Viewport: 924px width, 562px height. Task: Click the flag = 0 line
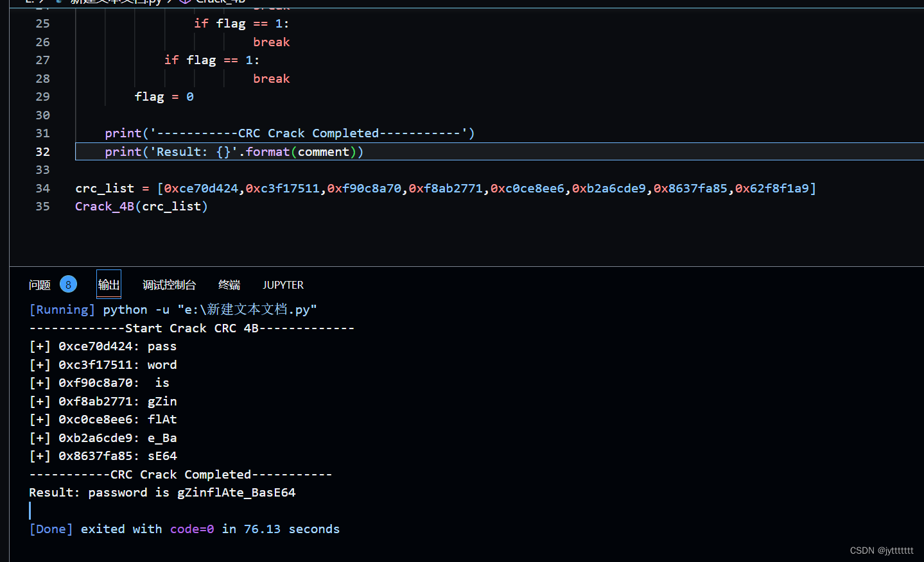click(164, 97)
